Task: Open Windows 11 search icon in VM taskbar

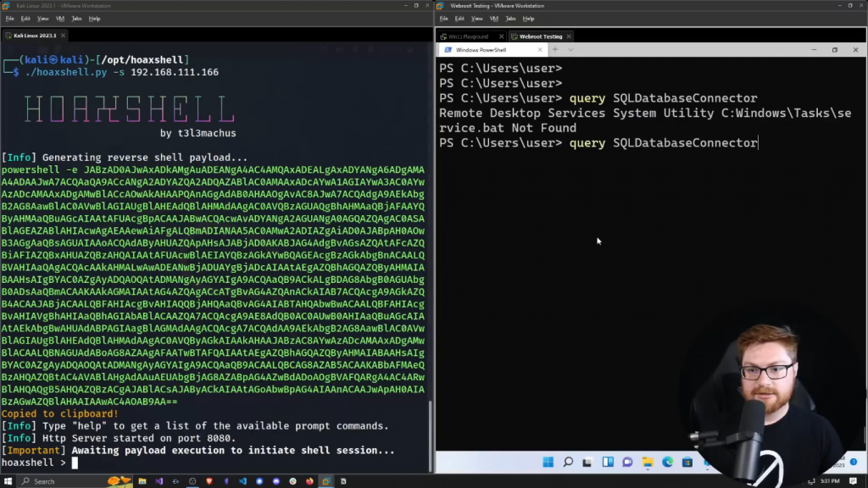Action: 568,462
